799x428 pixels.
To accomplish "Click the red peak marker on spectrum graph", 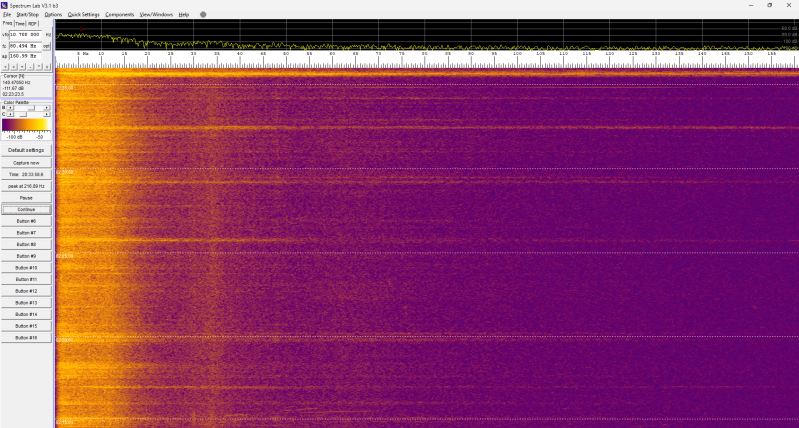I will (81, 29).
